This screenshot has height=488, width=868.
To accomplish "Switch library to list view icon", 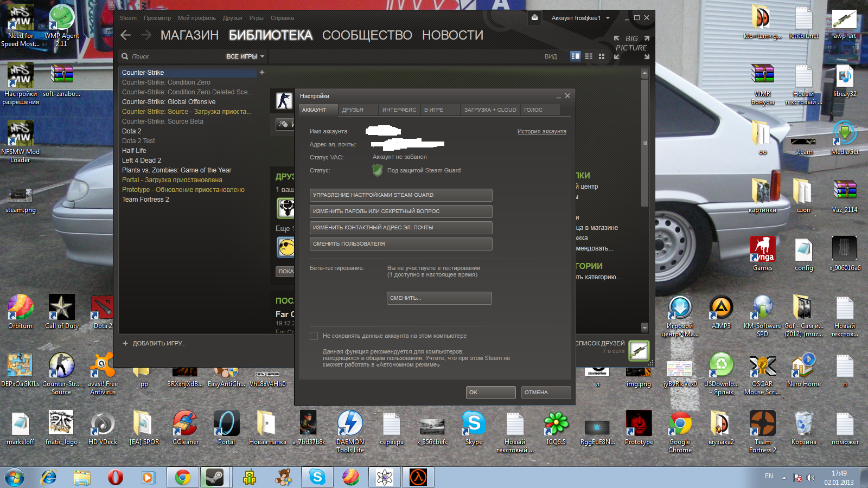I will pos(589,56).
